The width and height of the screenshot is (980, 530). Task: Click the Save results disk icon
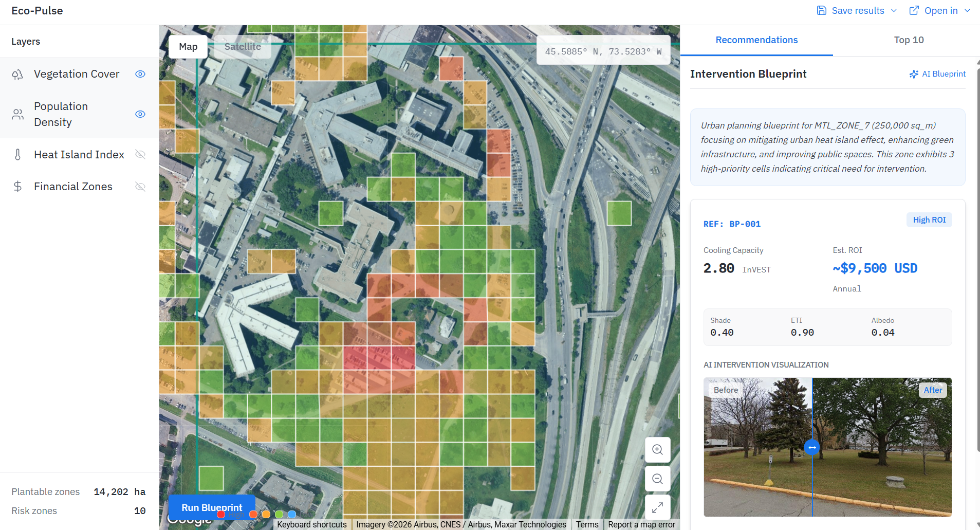coord(822,10)
